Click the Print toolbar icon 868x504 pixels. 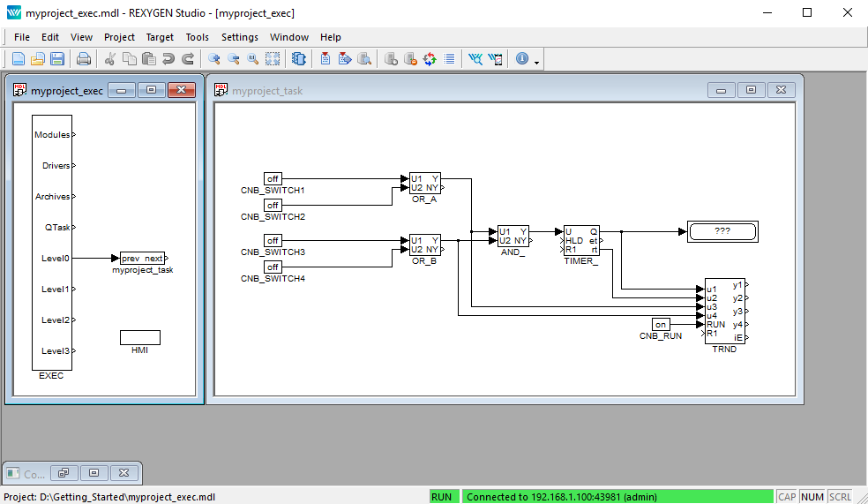[x=84, y=59]
